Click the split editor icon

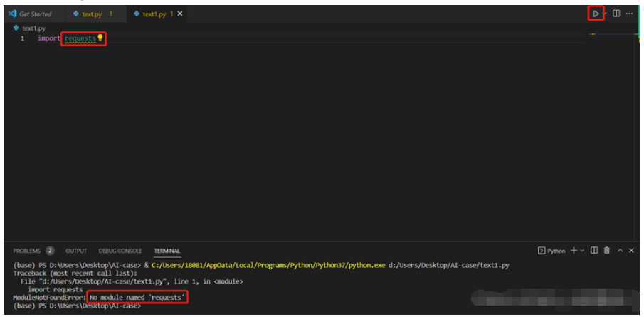coord(616,14)
